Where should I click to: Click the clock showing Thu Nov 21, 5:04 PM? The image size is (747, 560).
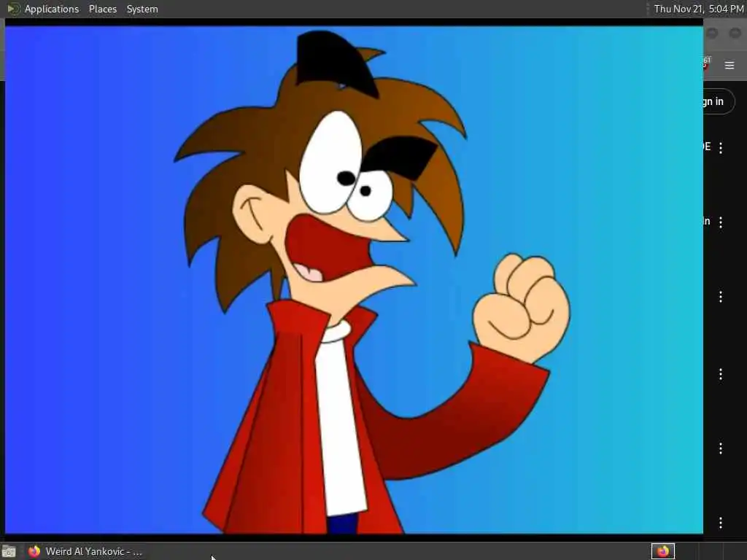[698, 9]
